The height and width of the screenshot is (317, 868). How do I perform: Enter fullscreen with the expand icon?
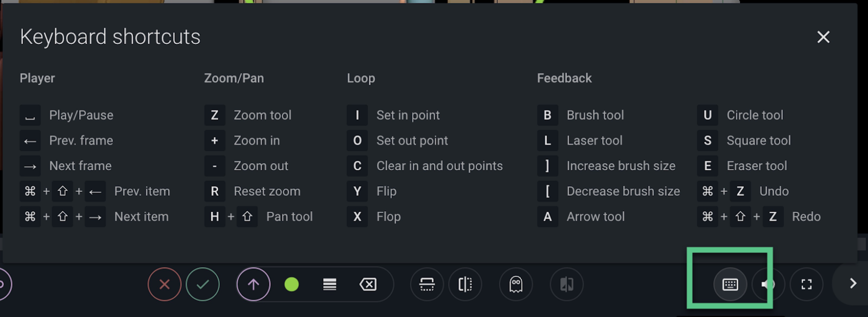tap(806, 284)
